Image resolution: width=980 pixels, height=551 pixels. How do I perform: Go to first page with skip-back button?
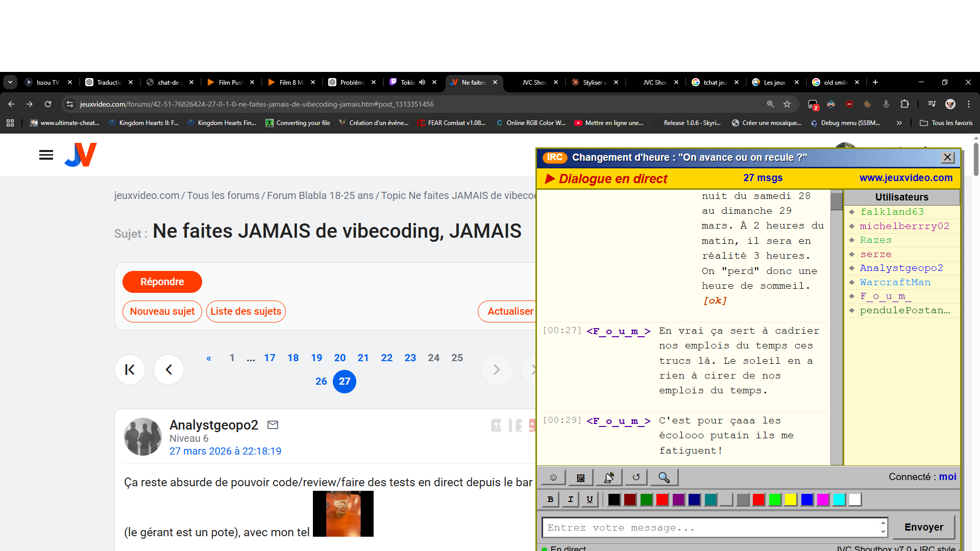pyautogui.click(x=130, y=369)
